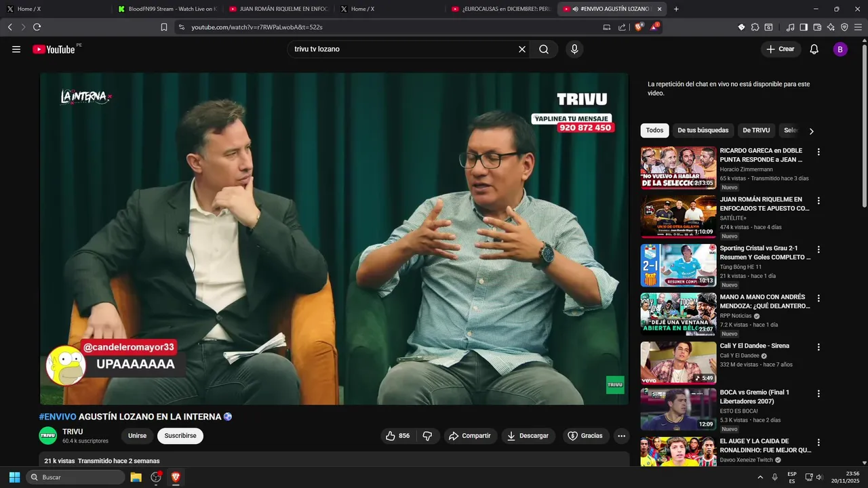Open RICARDO GARECA en DOBLE PUNTA thumbnail
868x488 pixels.
678,168
